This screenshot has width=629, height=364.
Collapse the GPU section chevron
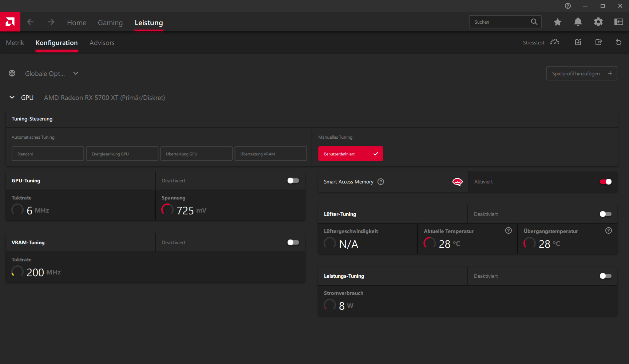(12, 98)
